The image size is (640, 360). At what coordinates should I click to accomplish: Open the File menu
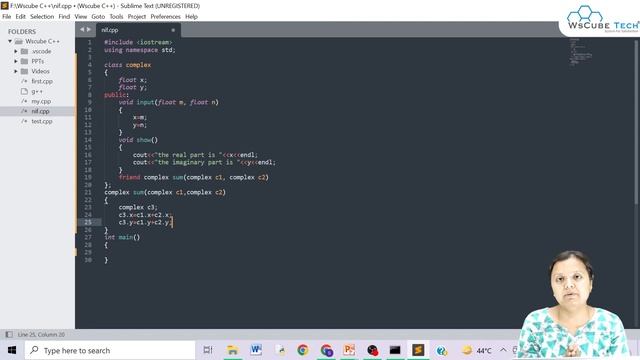pyautogui.click(x=7, y=17)
